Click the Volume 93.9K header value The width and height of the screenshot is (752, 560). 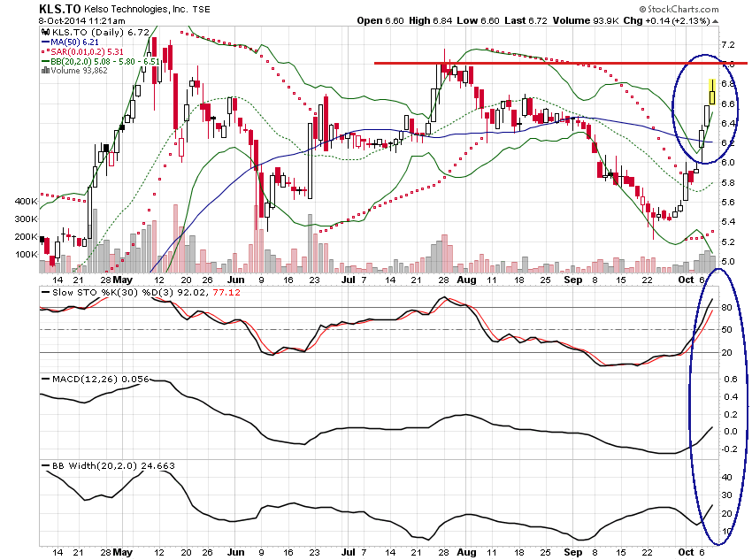[x=586, y=20]
